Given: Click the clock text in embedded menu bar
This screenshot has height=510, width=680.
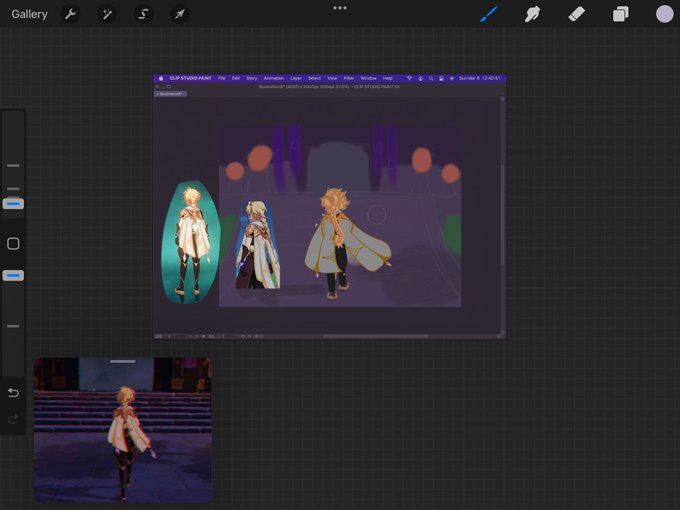Looking at the screenshot, I should [480, 78].
